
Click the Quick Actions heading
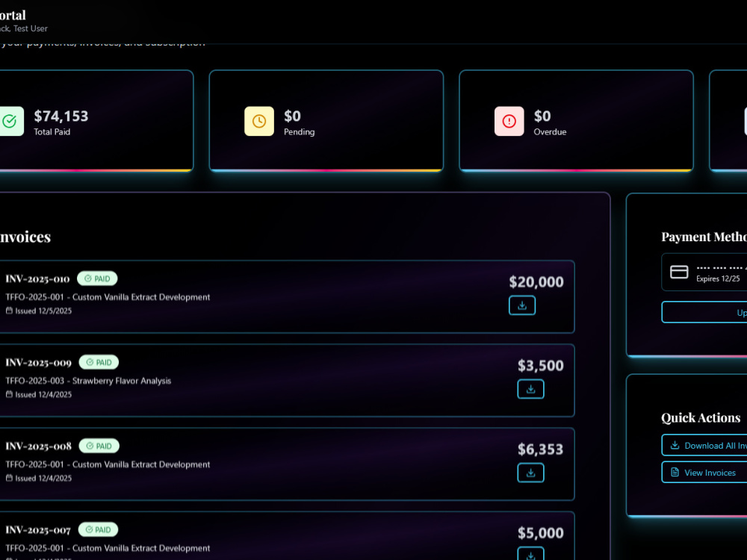[701, 417]
